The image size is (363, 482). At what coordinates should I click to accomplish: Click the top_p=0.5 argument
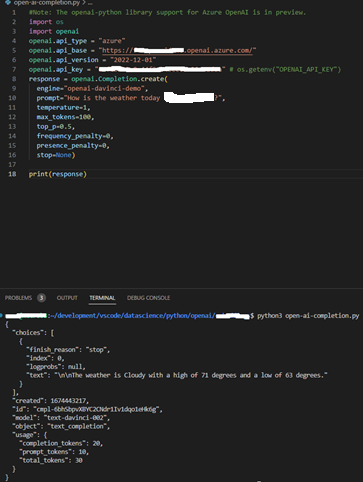(x=56, y=127)
